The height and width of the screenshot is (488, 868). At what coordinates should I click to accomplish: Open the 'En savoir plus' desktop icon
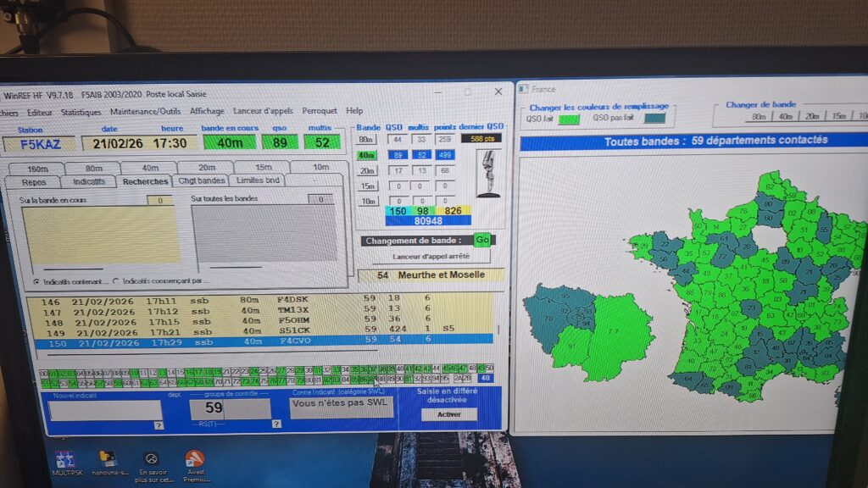click(152, 460)
